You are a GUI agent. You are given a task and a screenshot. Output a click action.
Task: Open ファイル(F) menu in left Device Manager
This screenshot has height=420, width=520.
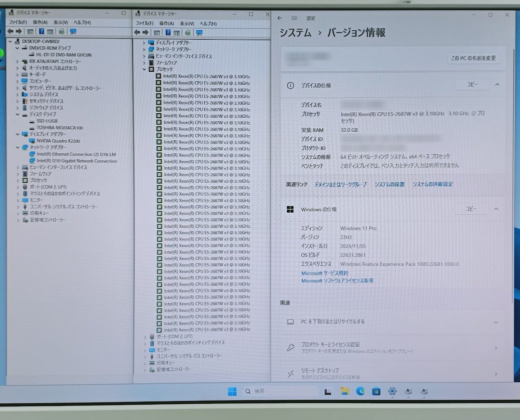(18, 22)
